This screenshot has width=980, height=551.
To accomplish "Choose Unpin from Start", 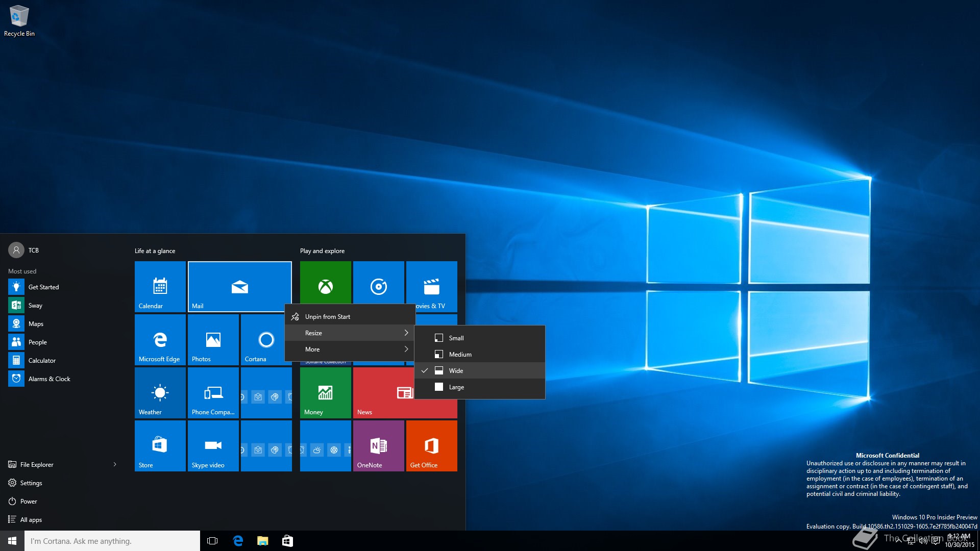I will pos(350,316).
